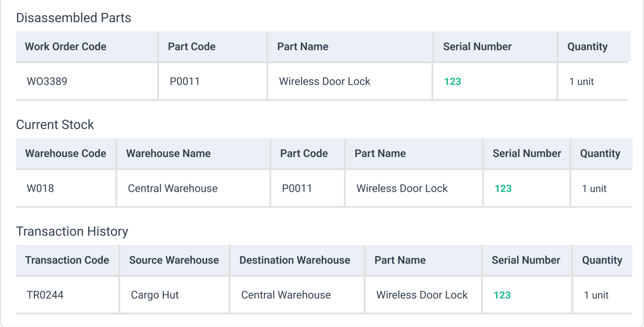Click Cargo Hut source warehouse cell
The height and width of the screenshot is (327, 644).
pyautogui.click(x=154, y=295)
